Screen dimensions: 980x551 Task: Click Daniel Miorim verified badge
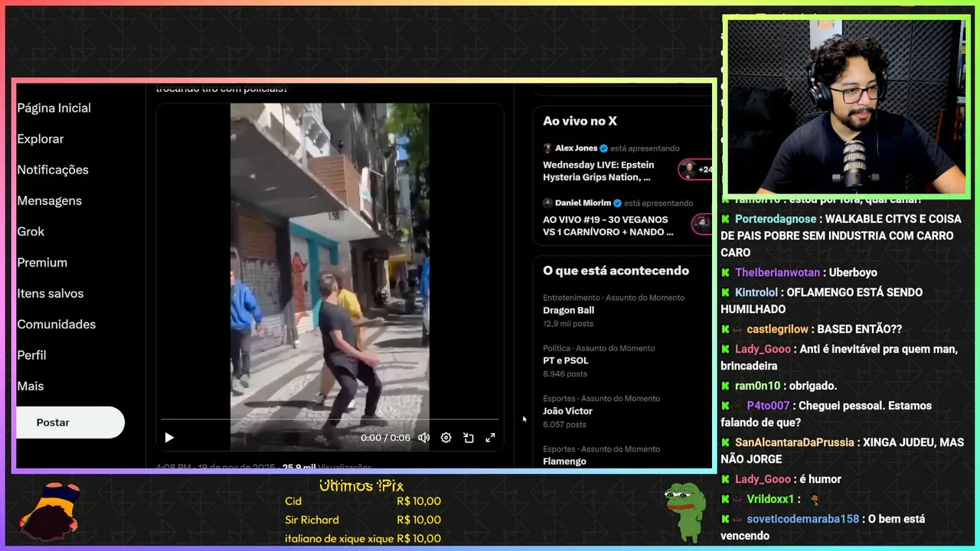(x=617, y=204)
